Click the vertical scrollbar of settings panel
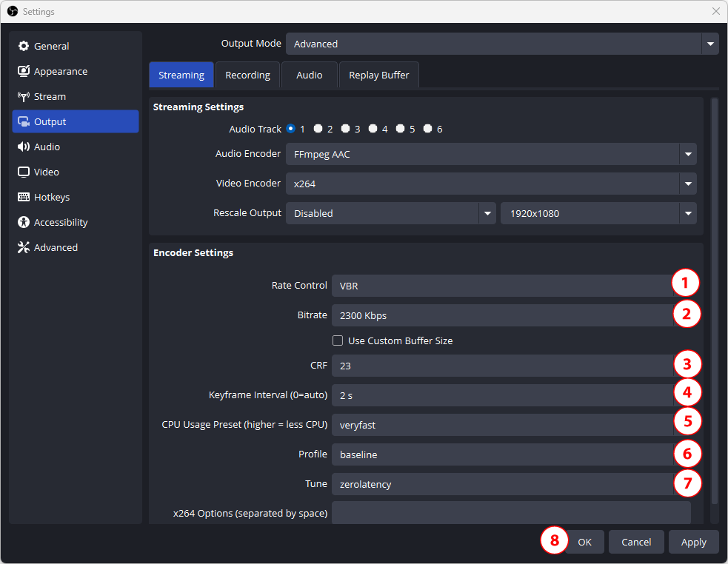 tap(715, 301)
